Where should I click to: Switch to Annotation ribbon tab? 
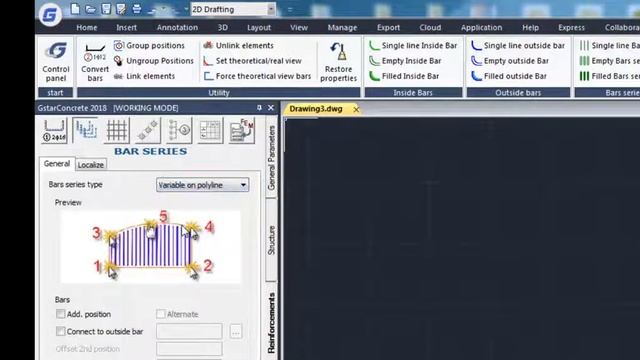coord(177,27)
